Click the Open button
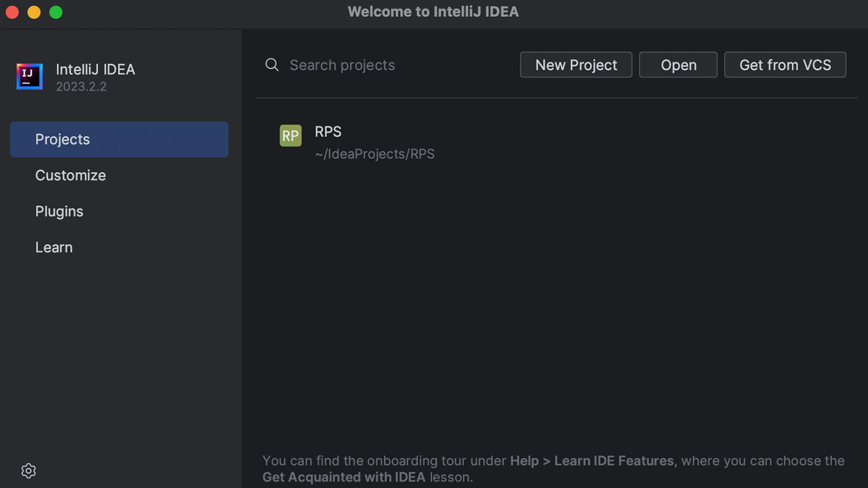The height and width of the screenshot is (488, 868). [678, 65]
